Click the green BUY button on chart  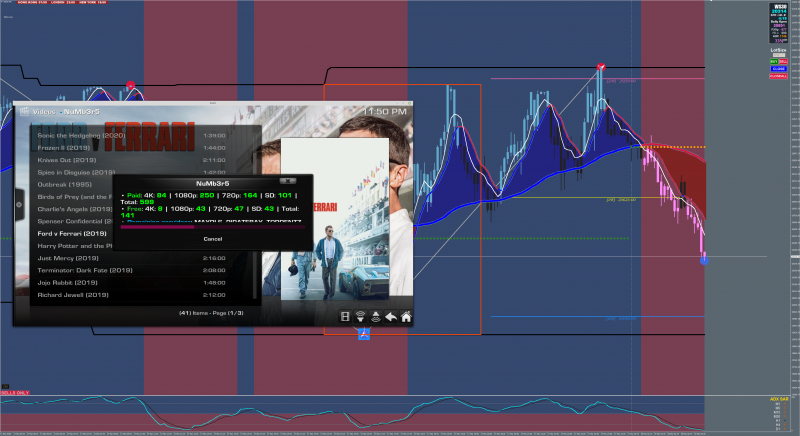click(x=774, y=62)
